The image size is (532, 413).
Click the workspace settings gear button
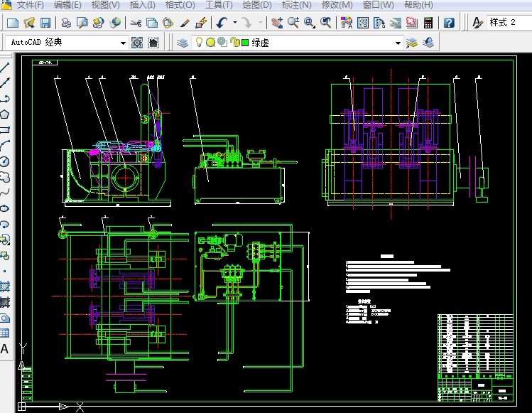[137, 43]
